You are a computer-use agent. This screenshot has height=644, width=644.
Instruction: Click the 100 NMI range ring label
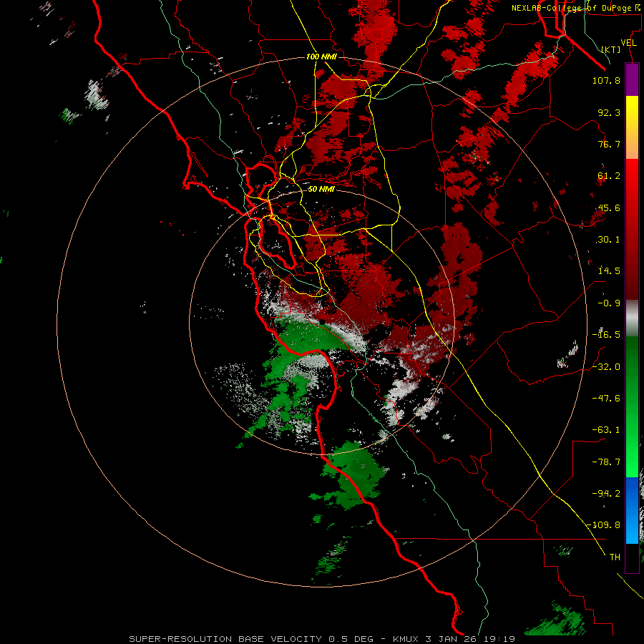[321, 57]
